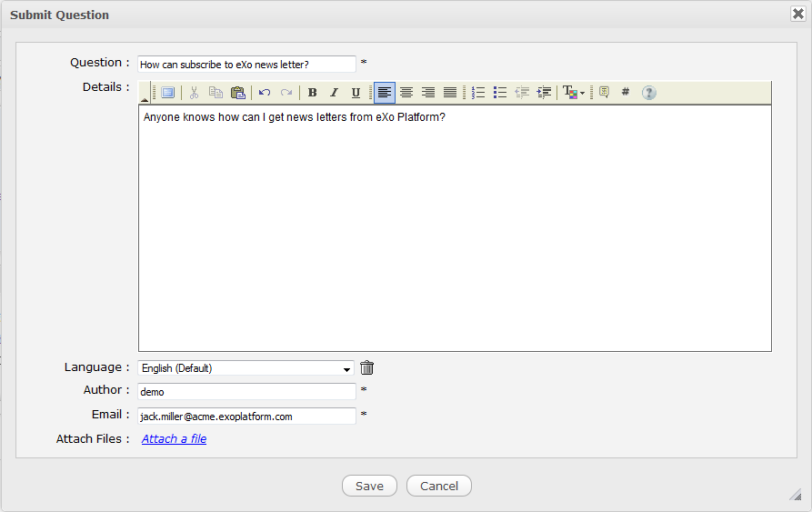Toggle underline formatting in the editor toolbar
The image size is (812, 512).
click(x=356, y=93)
